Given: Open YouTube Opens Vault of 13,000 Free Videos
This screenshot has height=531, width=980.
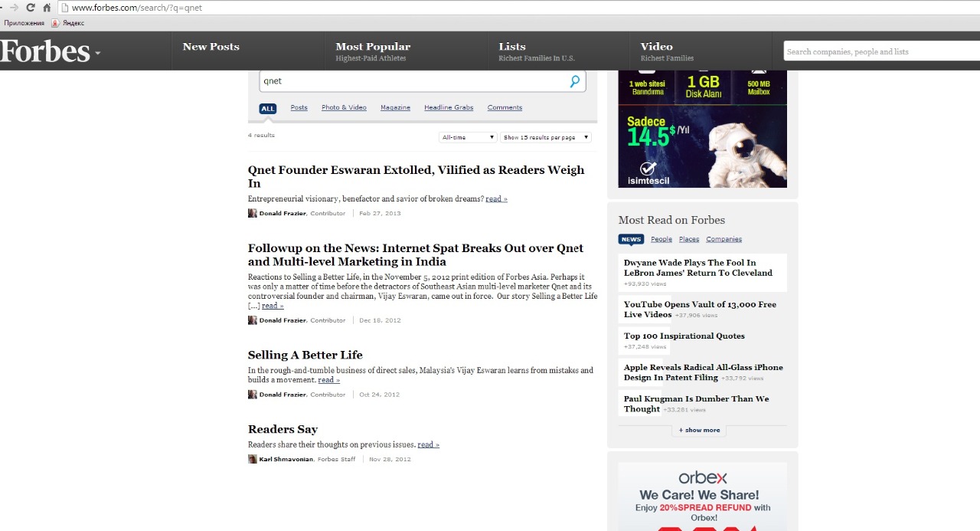Looking at the screenshot, I should point(700,310).
